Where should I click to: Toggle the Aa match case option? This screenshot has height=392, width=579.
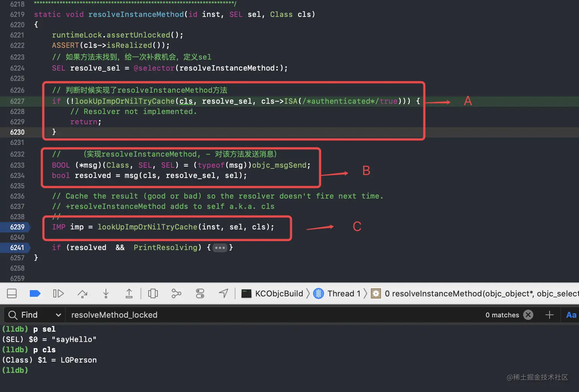coord(571,315)
